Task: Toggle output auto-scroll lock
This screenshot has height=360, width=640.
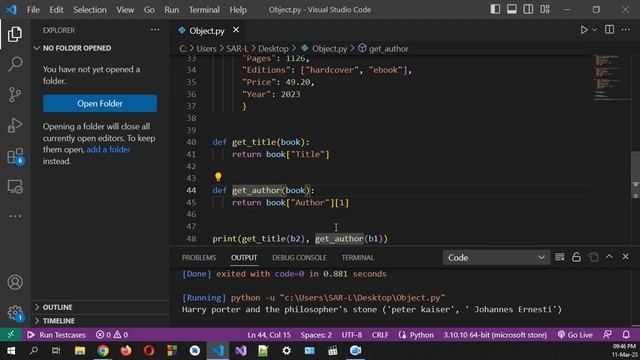Action: 576,257
